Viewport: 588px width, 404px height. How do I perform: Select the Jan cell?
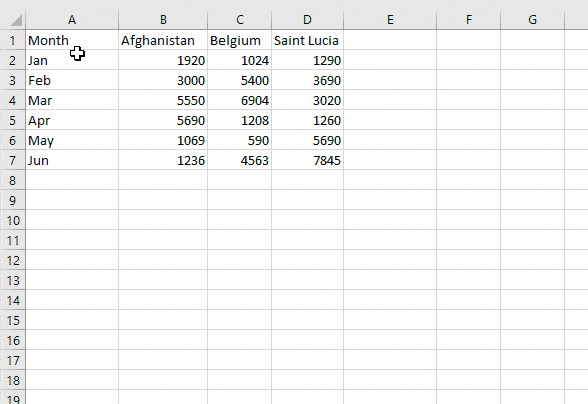pos(72,60)
